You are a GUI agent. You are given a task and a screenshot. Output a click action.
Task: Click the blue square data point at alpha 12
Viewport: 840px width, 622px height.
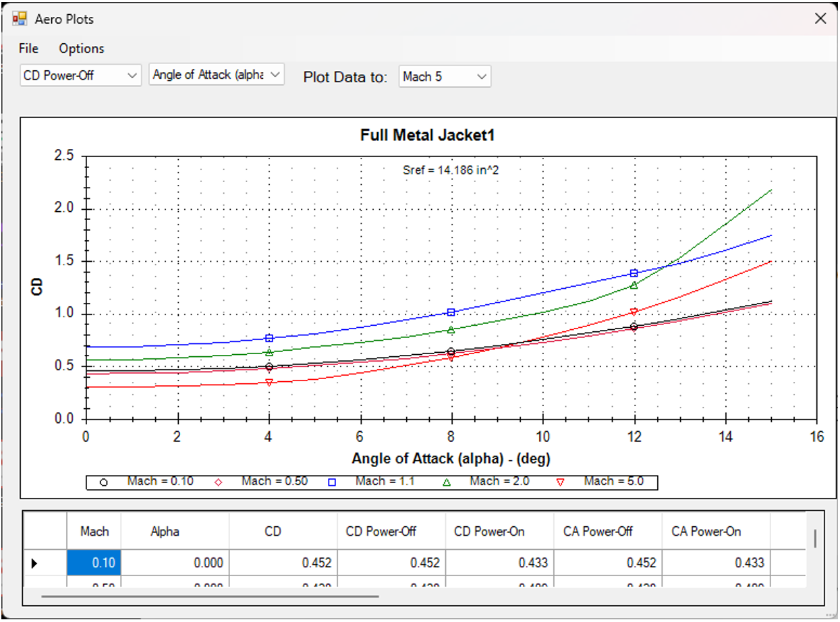click(x=634, y=273)
